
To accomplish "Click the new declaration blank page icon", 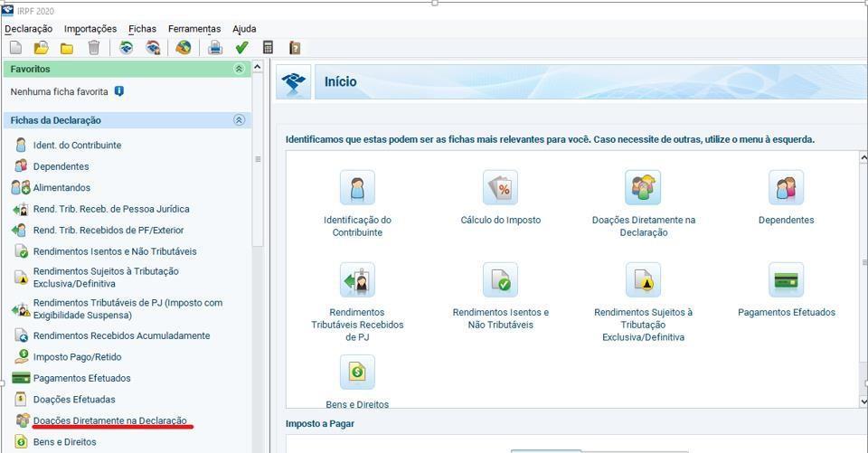I will 16,48.
